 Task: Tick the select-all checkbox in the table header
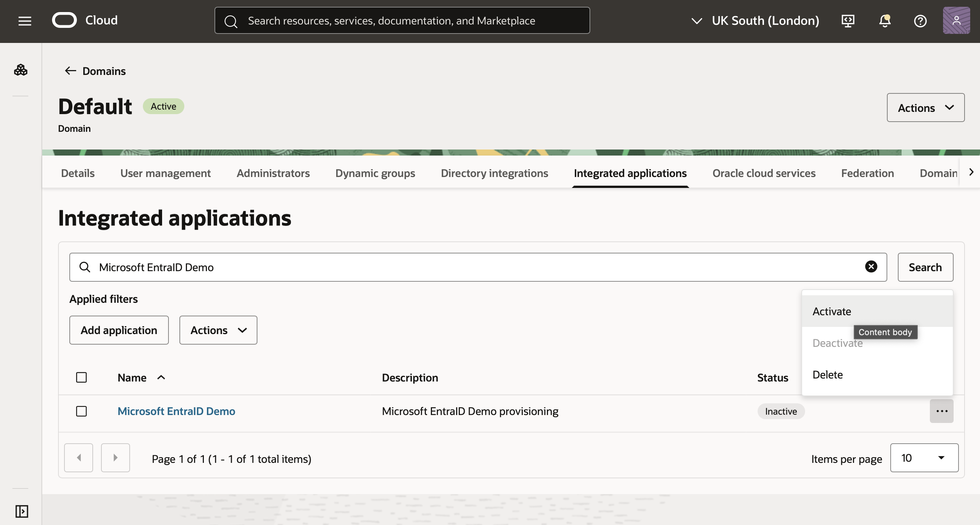tap(81, 377)
